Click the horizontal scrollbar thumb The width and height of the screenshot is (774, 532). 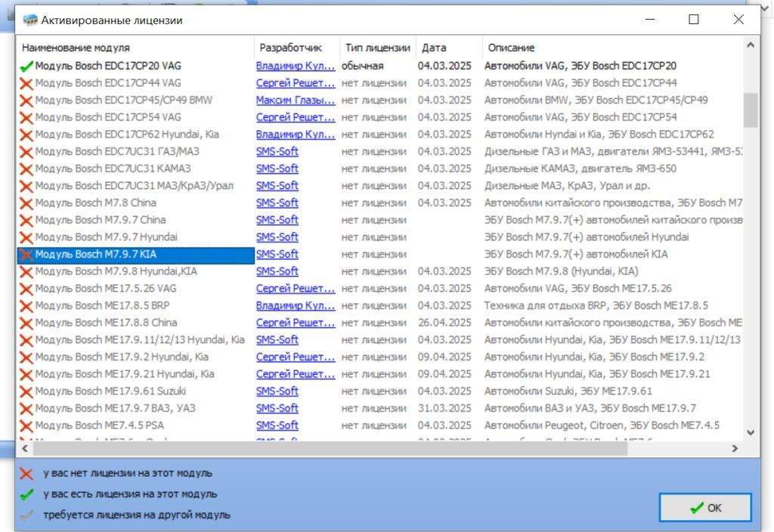(330, 449)
